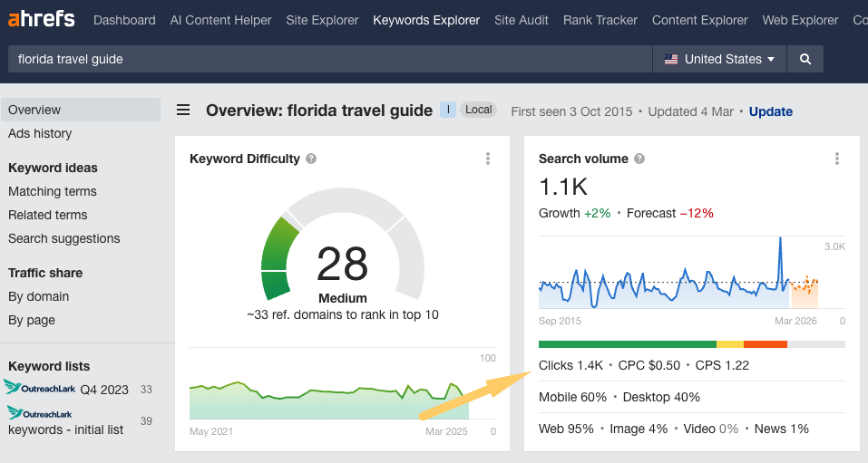Open the United States country dropdown
The height and width of the screenshot is (463, 868).
[719, 59]
